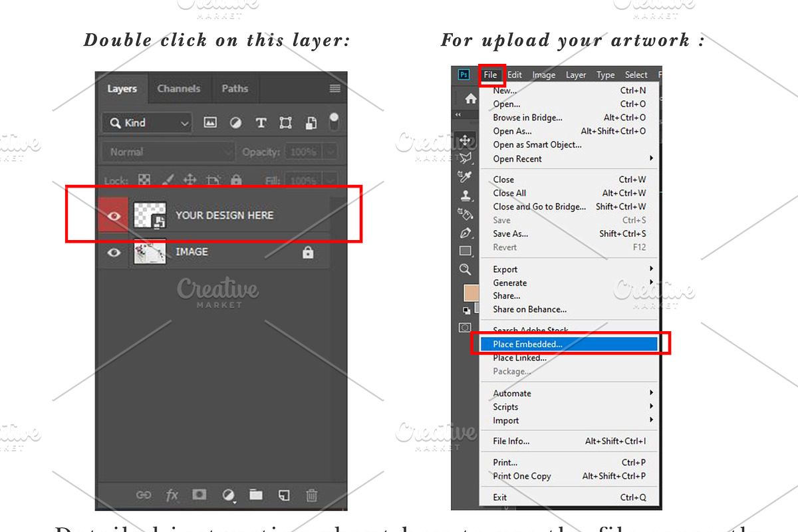Click the IMAGE layer thumbnail
Image resolution: width=798 pixels, height=532 pixels.
[x=150, y=252]
